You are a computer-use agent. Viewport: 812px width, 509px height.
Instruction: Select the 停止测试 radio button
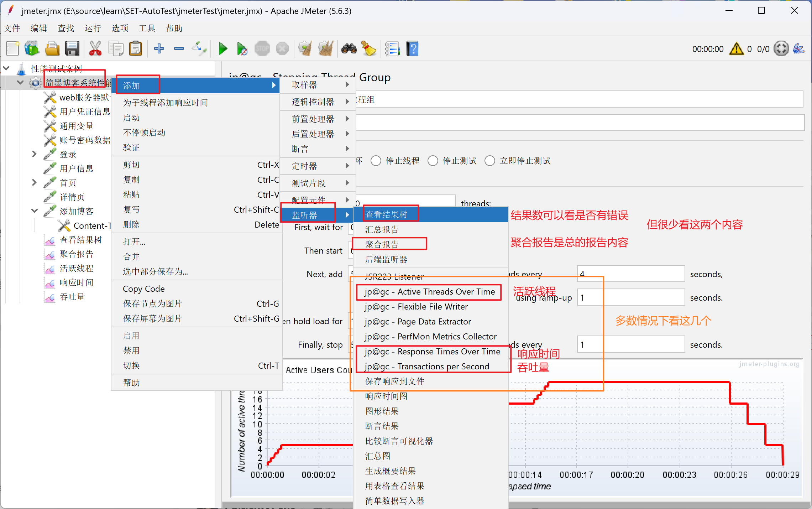pos(433,161)
